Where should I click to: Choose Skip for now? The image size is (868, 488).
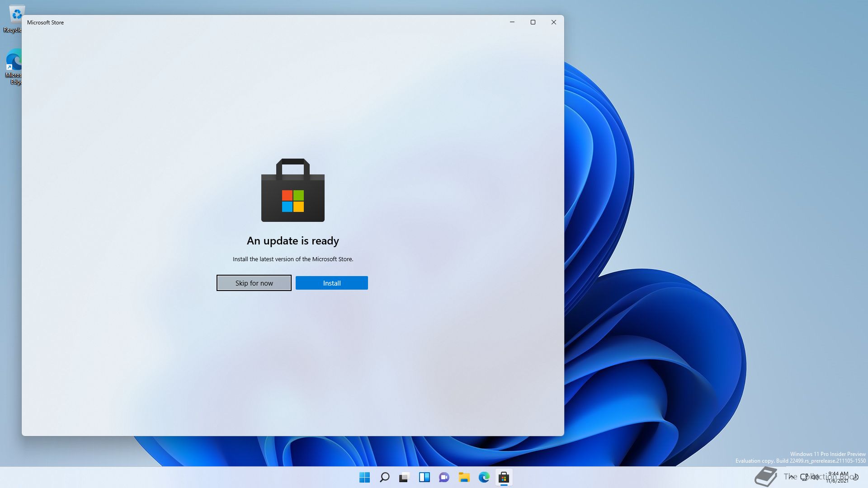coord(254,283)
